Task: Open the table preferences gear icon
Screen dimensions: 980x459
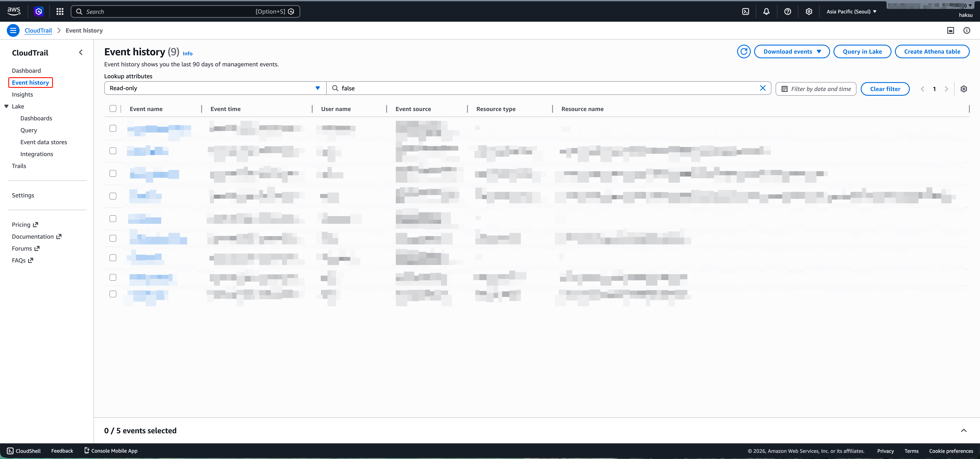Action: point(963,89)
